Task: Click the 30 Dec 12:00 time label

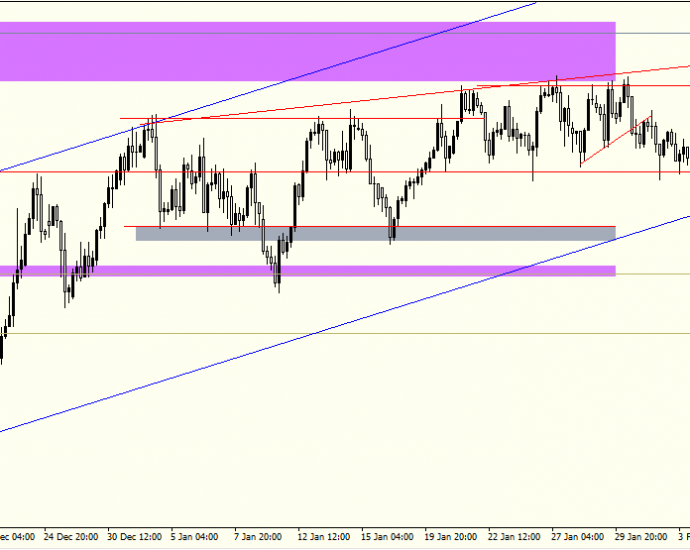Action: point(135,537)
